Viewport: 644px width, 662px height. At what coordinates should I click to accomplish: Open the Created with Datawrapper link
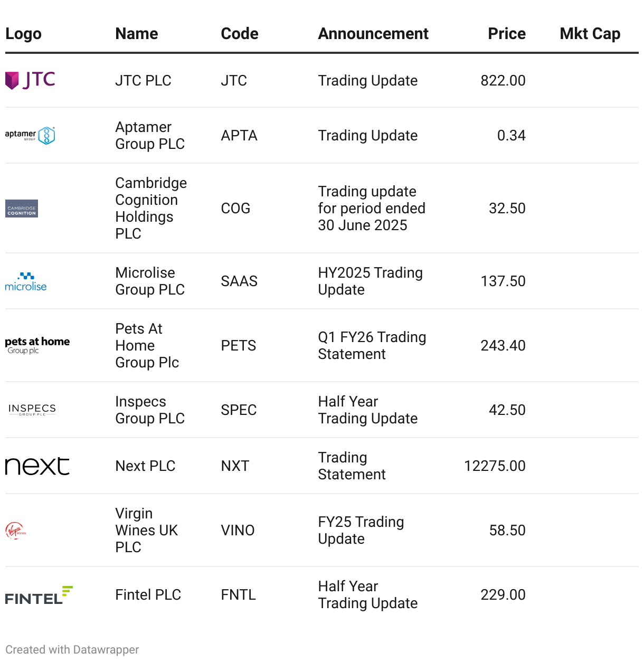coord(72,649)
